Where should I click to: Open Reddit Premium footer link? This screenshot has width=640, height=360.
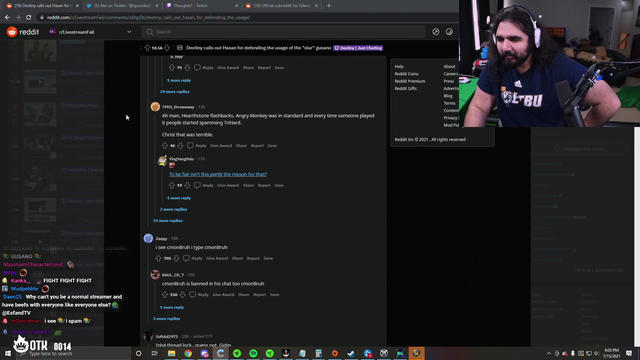point(410,81)
